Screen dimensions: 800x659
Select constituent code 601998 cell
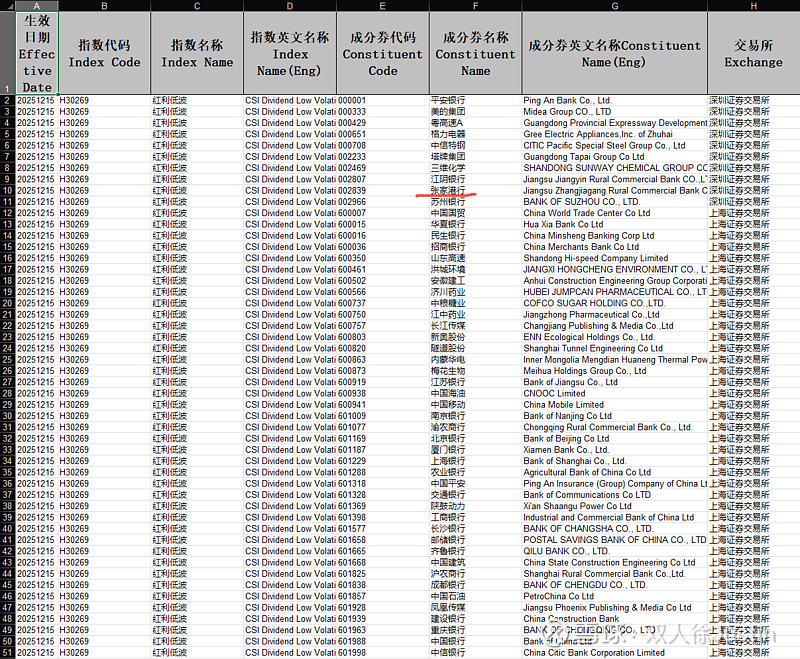click(x=383, y=653)
